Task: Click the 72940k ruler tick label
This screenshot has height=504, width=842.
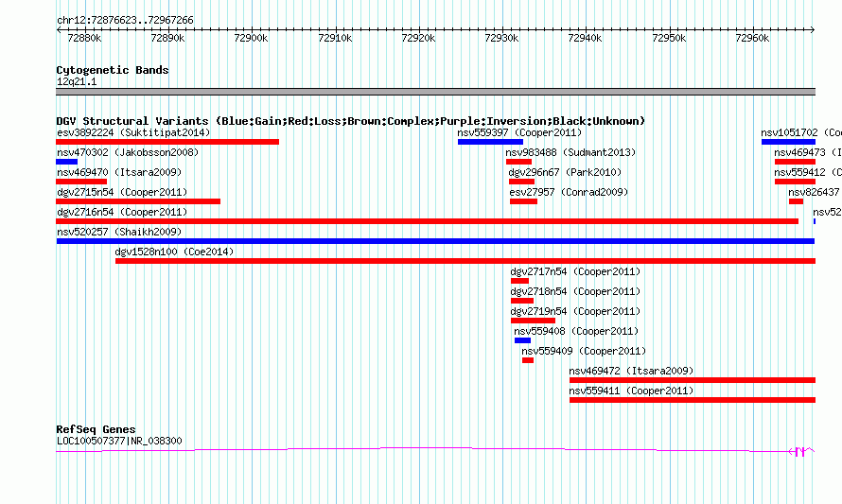Action: click(585, 38)
